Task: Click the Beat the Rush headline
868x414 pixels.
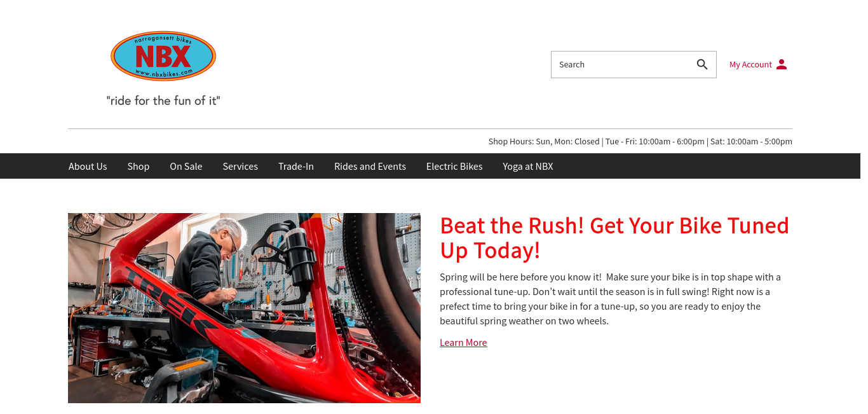Action: pos(614,238)
